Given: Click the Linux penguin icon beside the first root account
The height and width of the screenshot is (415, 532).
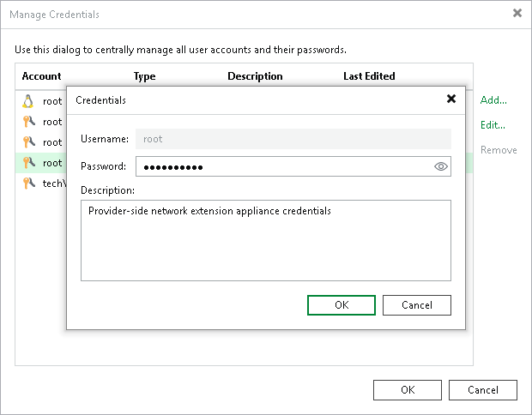Looking at the screenshot, I should [28, 101].
